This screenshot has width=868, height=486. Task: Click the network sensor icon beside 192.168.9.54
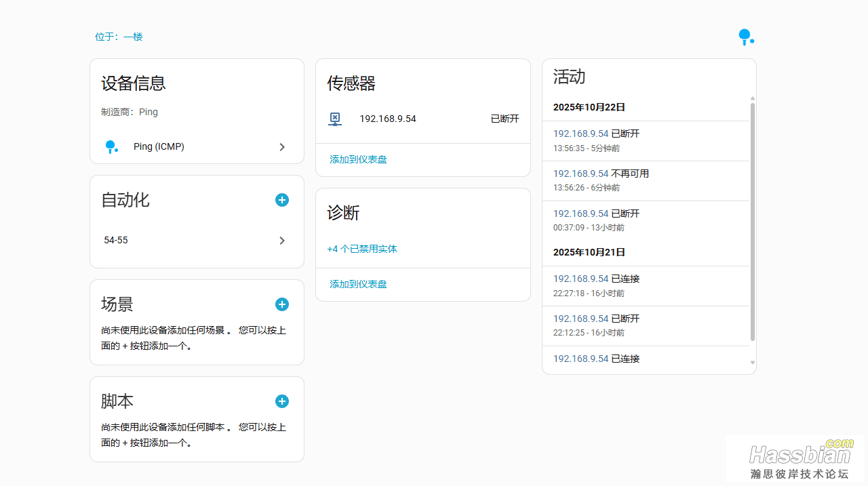[335, 119]
